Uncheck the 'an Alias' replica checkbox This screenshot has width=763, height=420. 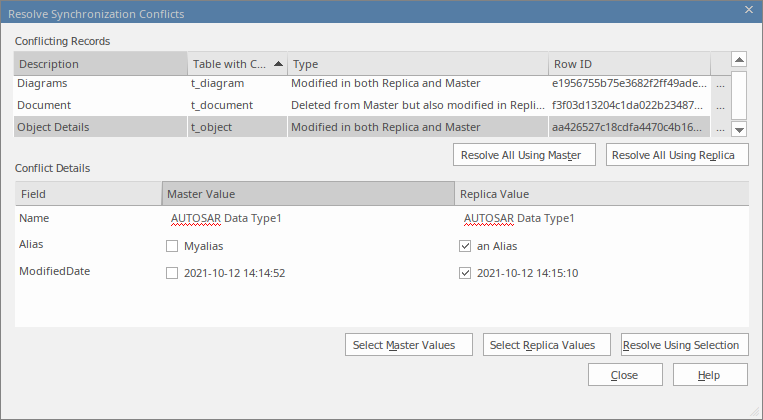point(465,246)
